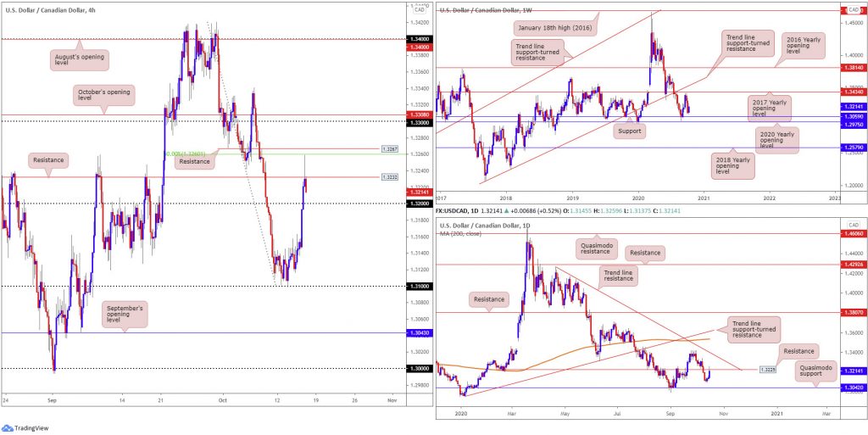Image resolution: width=868 pixels, height=435 pixels.
Task: Click the Oct date on 4h time axis
Action: point(223,399)
